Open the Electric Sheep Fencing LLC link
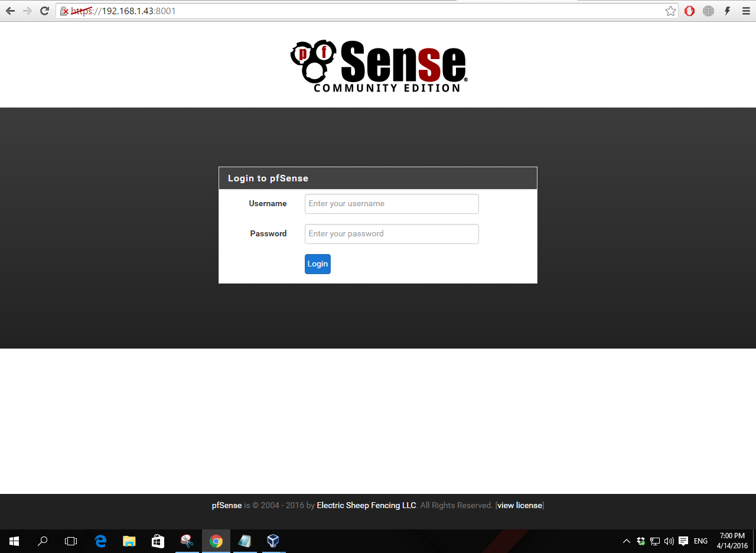Image resolution: width=756 pixels, height=553 pixels. click(366, 506)
